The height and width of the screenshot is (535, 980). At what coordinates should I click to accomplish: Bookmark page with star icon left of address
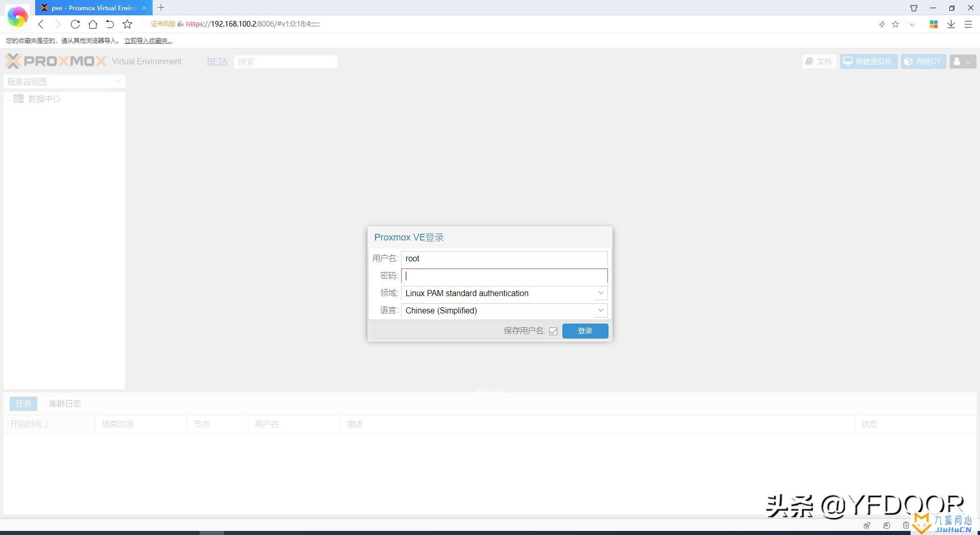pyautogui.click(x=128, y=24)
